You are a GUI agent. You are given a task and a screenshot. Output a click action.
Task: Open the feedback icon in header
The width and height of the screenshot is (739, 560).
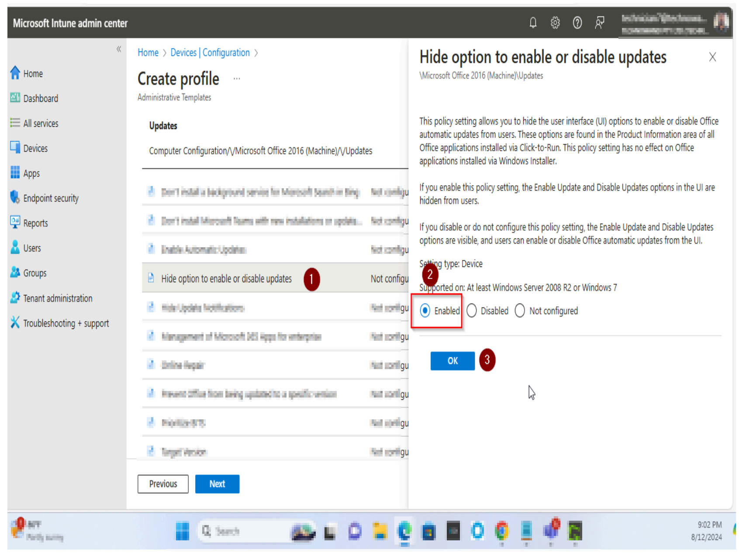(x=600, y=23)
